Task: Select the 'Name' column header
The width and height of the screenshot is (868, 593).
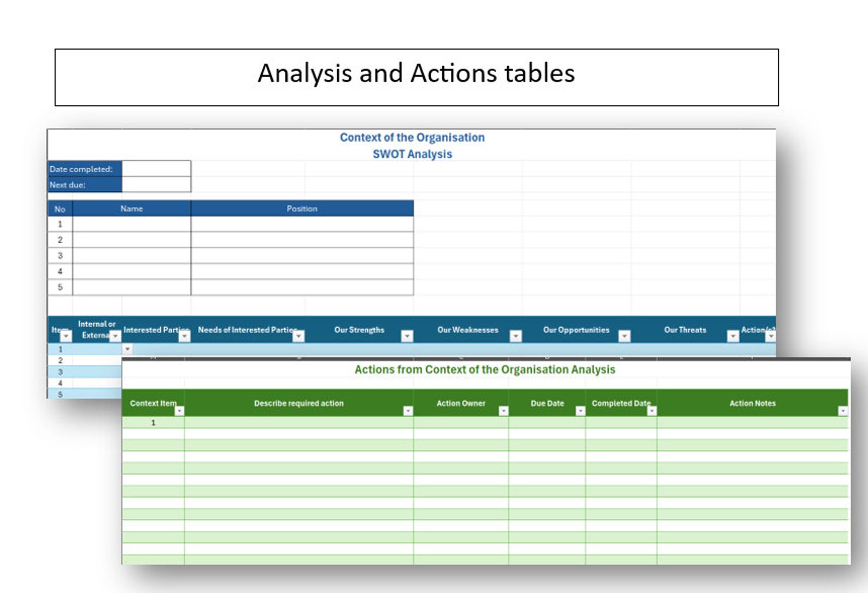Action: (132, 209)
